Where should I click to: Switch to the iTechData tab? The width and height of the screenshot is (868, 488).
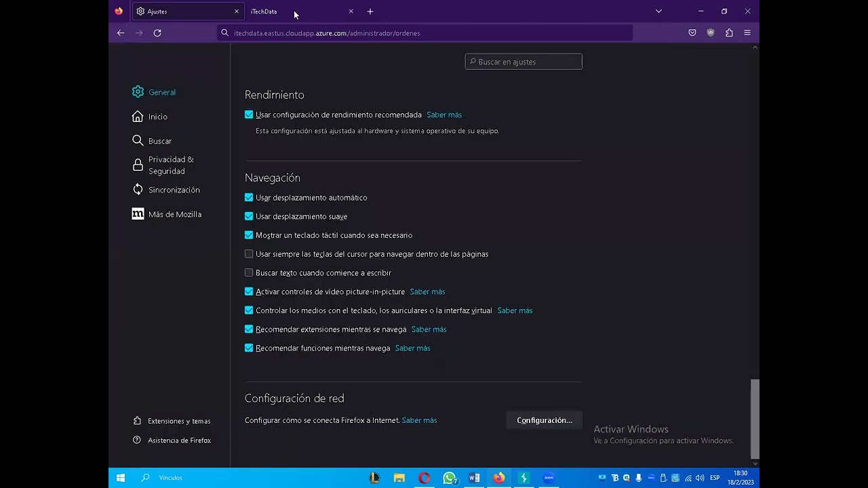pos(302,12)
